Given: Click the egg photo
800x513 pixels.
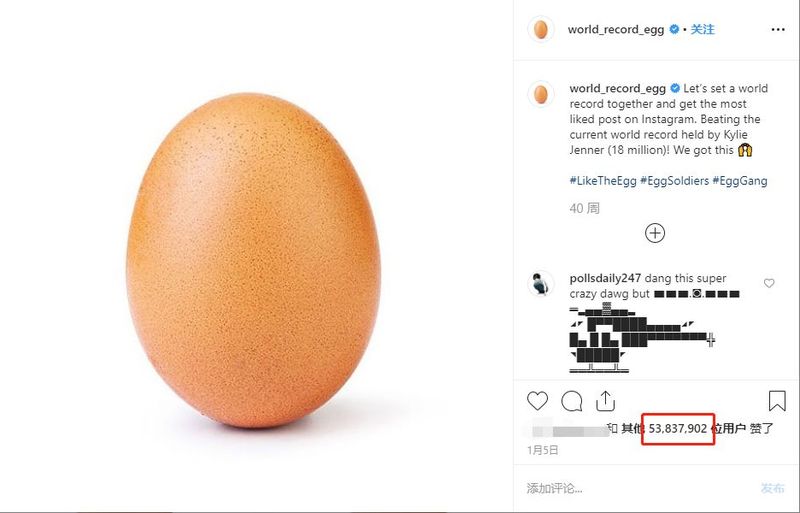Looking at the screenshot, I should pos(255,256).
